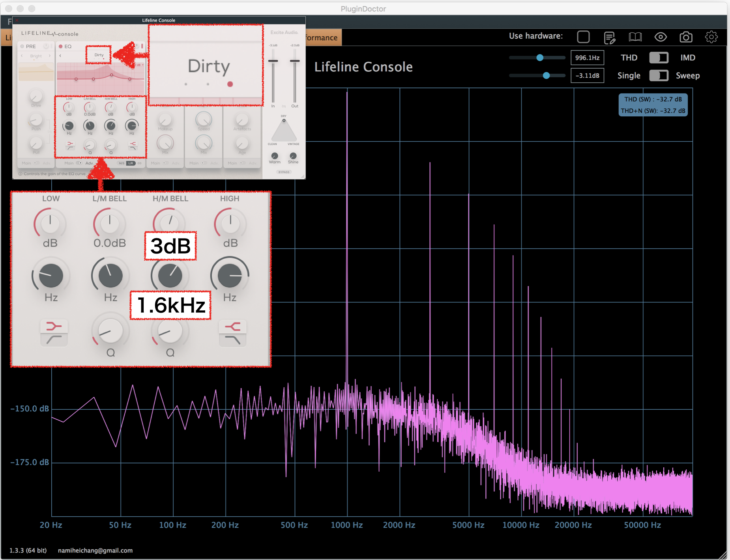Image resolution: width=730 pixels, height=560 pixels.
Task: Toggle the PRE module enable LED
Action: click(22, 47)
